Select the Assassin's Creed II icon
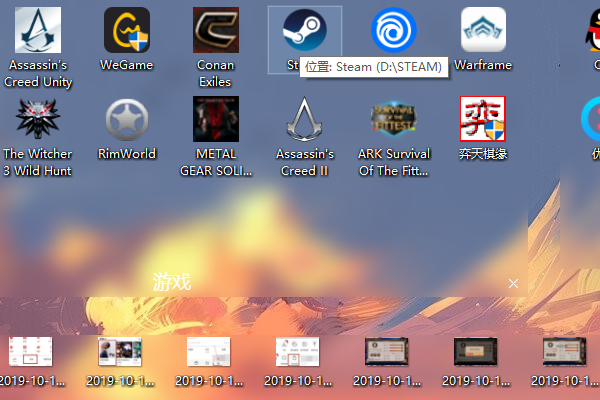Screen dimensions: 600x400 [304, 120]
